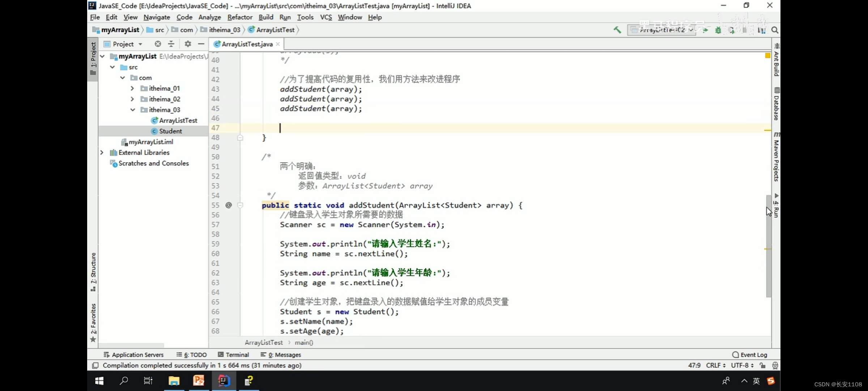
Task: Click the scroll-from-source target icon
Action: [x=158, y=44]
